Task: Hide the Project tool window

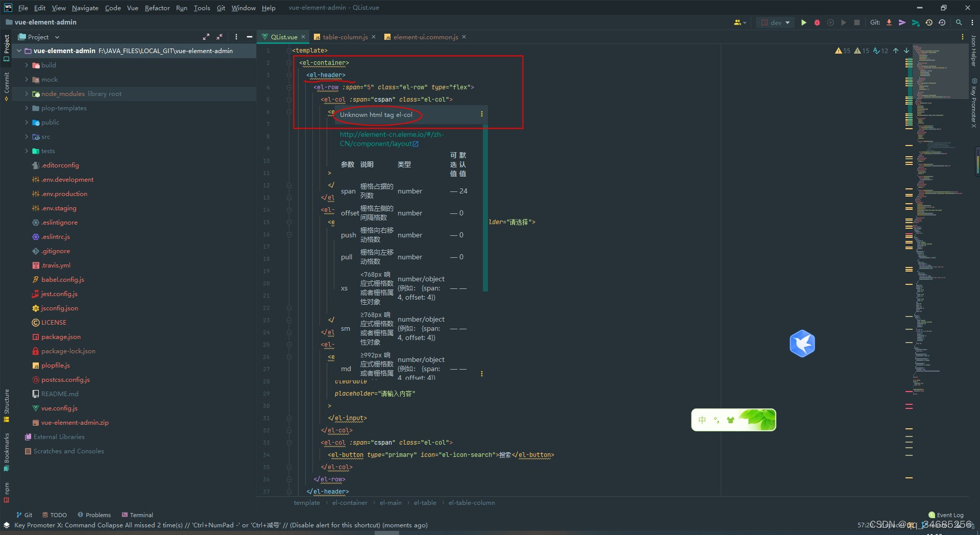Action: [x=249, y=37]
